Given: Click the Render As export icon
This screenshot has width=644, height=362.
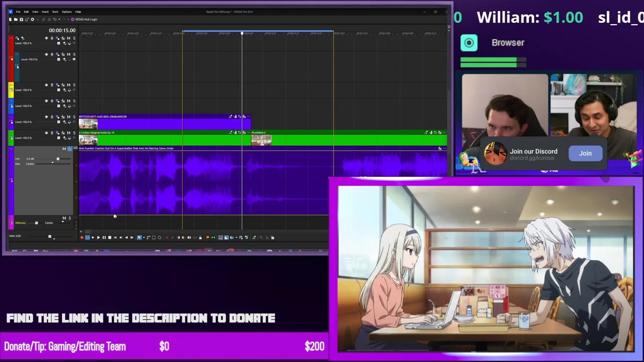Looking at the screenshot, I should click(27, 20).
